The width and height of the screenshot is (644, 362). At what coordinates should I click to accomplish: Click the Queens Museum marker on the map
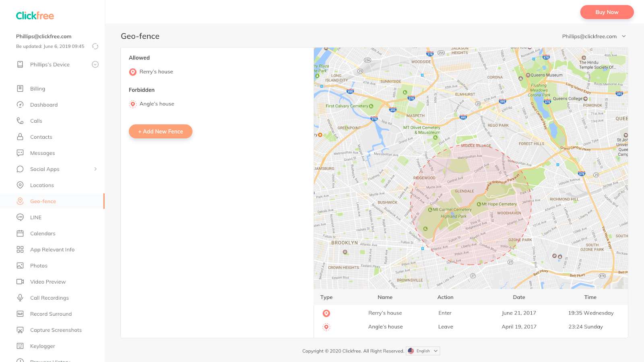[528, 75]
